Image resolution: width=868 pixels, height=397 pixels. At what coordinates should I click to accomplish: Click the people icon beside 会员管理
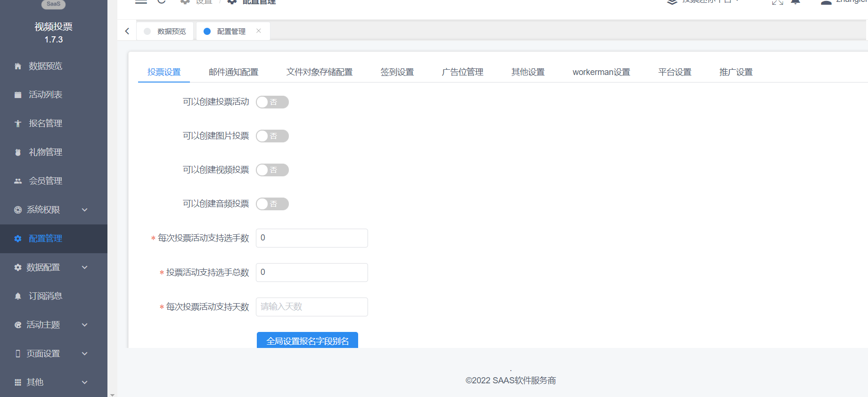tap(18, 182)
